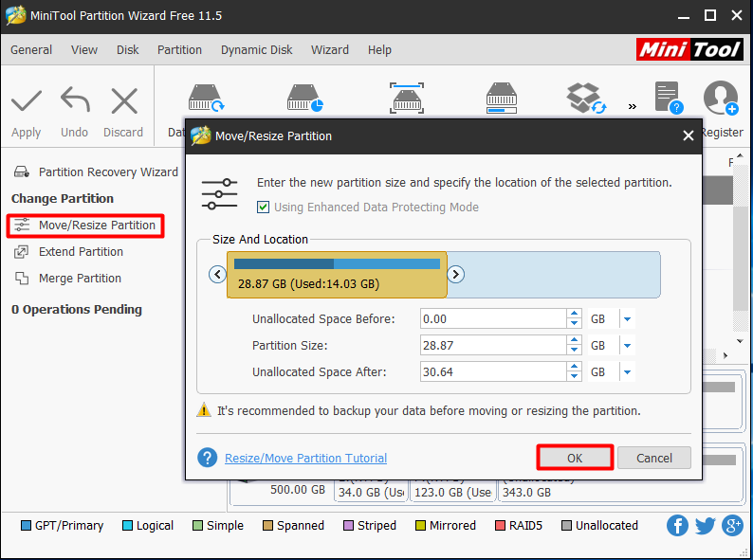Open unit dropdown for Unallocated Space Before
The width and height of the screenshot is (753, 560).
627,319
